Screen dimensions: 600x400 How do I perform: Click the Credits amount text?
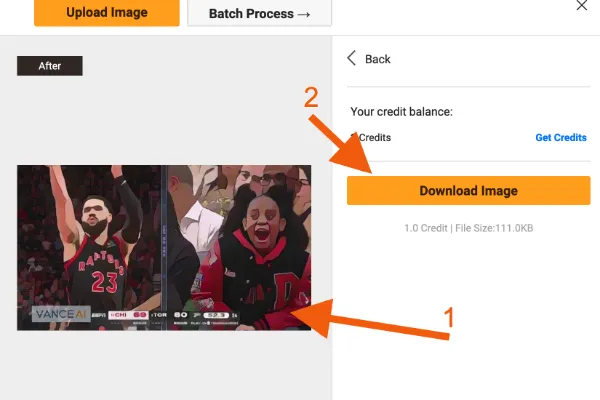371,137
